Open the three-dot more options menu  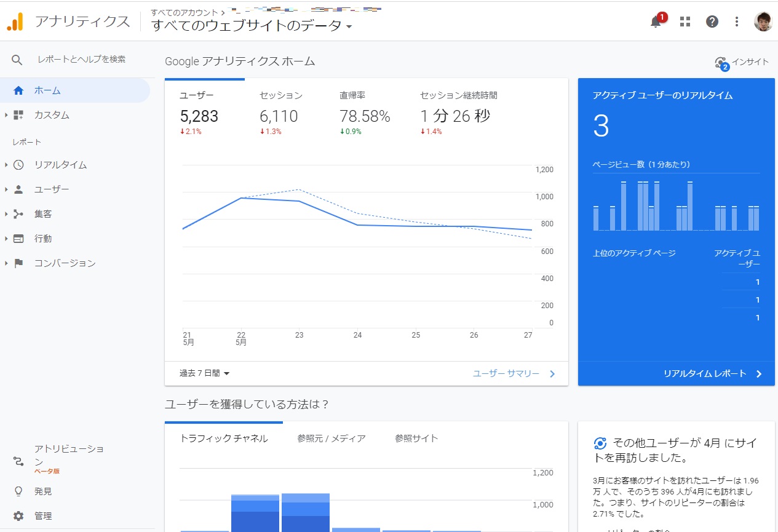pyautogui.click(x=737, y=22)
